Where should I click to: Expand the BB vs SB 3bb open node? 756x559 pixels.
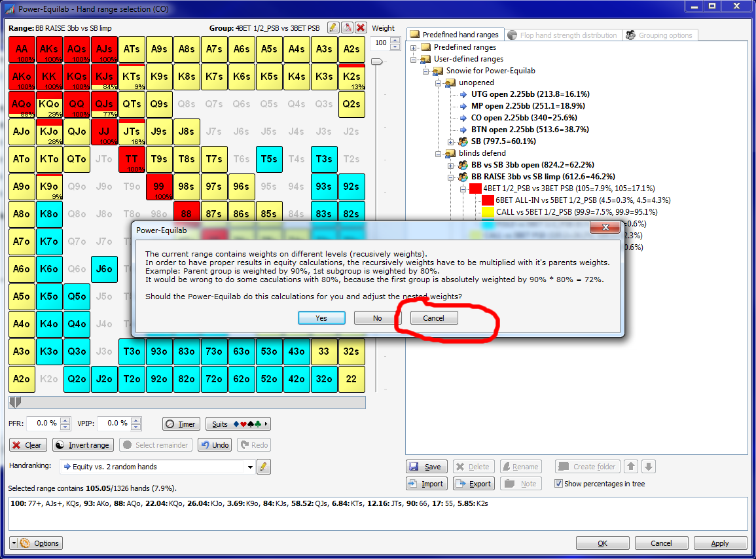pyautogui.click(x=451, y=166)
